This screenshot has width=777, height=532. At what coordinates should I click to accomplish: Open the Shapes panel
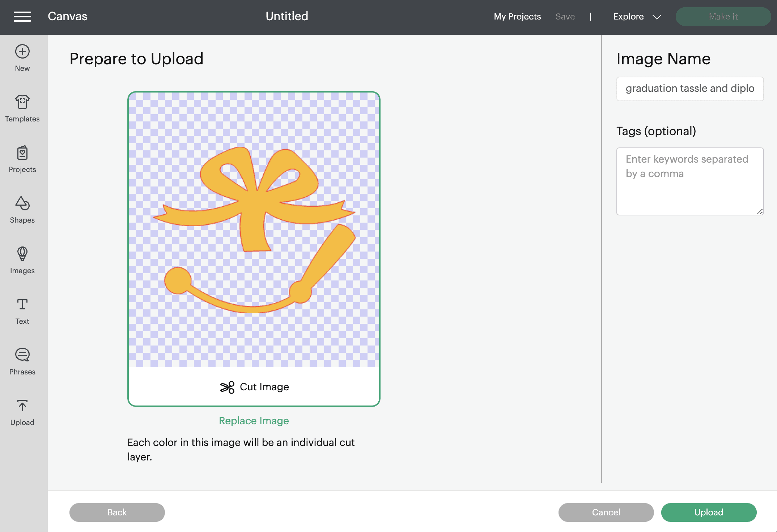[22, 210]
